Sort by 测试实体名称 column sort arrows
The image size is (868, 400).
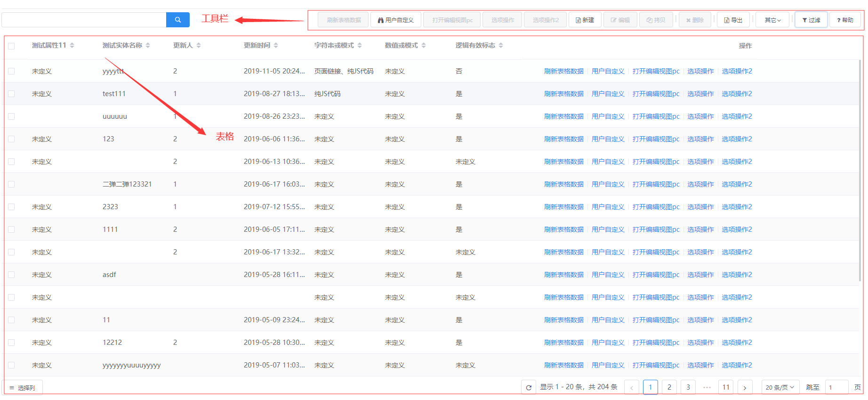tap(148, 45)
